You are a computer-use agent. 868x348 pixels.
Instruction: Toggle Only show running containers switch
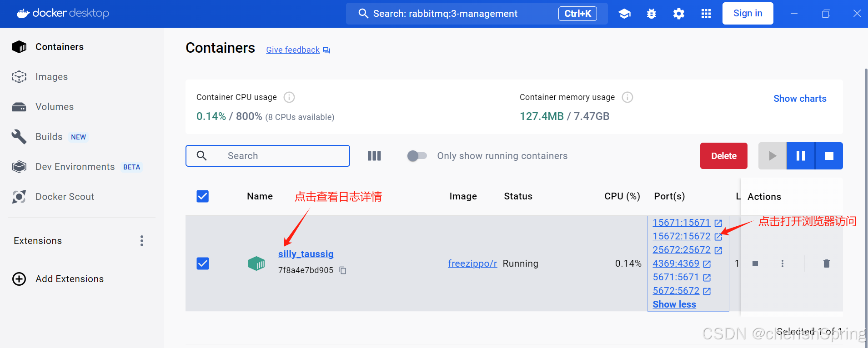[417, 156]
